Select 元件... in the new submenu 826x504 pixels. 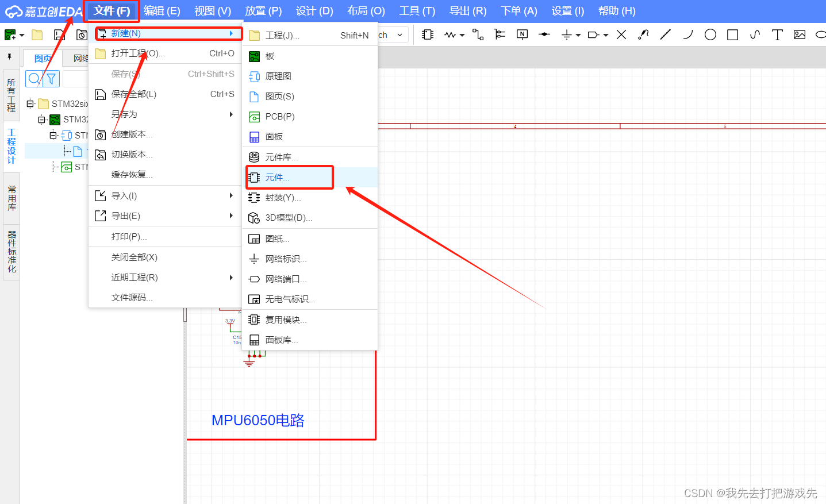[310, 178]
